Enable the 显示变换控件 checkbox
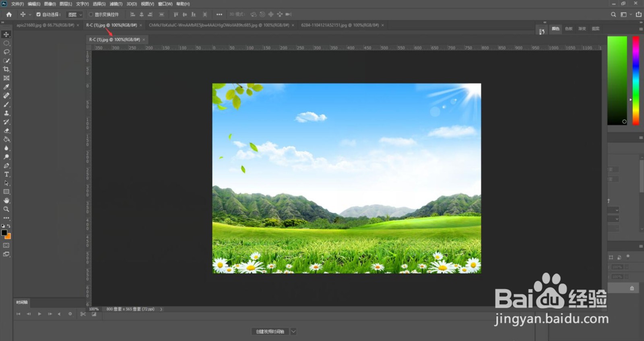The height and width of the screenshot is (341, 644). coord(91,15)
